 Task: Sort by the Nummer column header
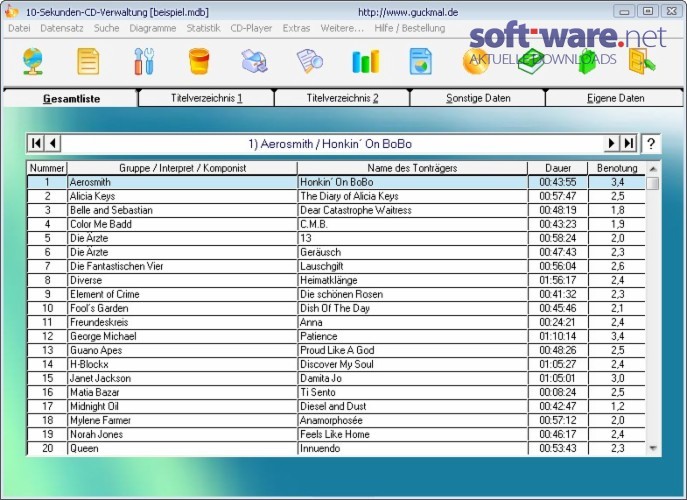tap(47, 168)
